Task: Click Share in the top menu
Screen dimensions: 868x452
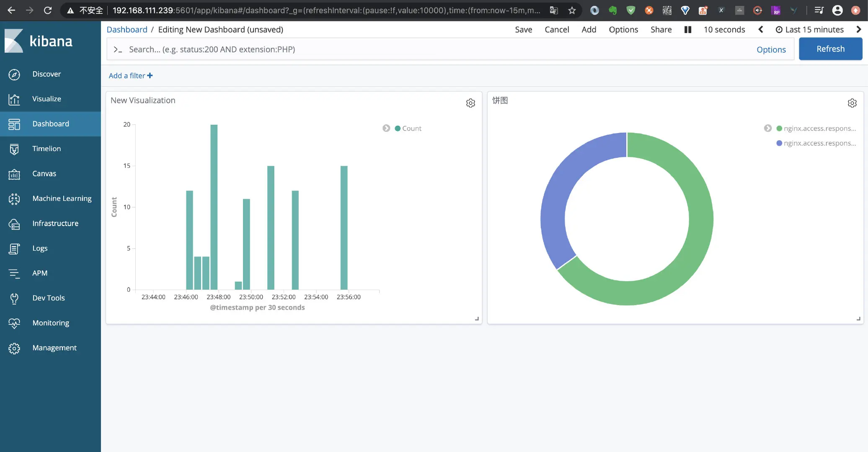Action: pyautogui.click(x=661, y=30)
